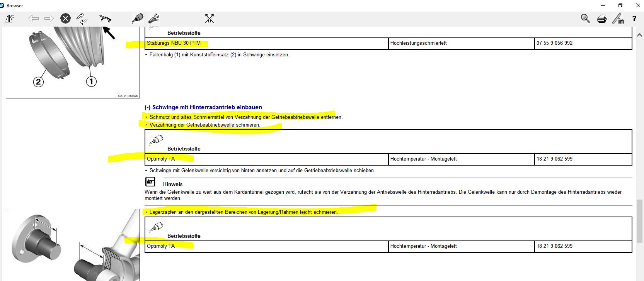This screenshot has height=281, width=644.
Task: Click oil-can icon above Optimoly TA in Schwinge section
Action: pyautogui.click(x=156, y=140)
